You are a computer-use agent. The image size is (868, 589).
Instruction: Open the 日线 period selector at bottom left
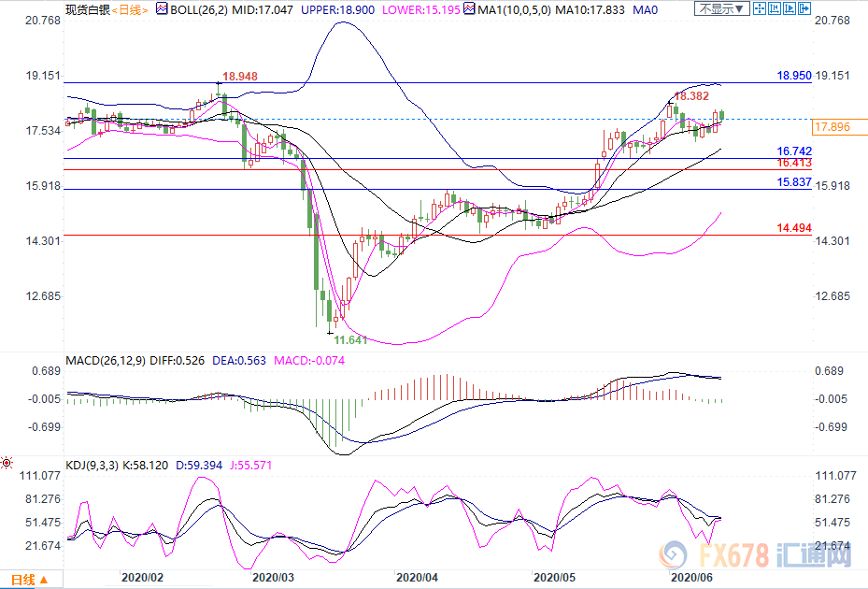coord(31,580)
